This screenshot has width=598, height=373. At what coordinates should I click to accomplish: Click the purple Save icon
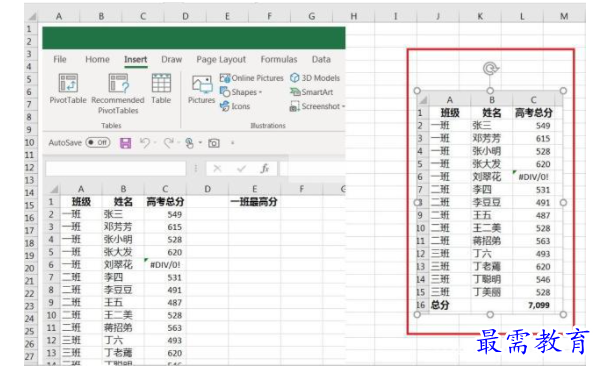click(x=125, y=143)
